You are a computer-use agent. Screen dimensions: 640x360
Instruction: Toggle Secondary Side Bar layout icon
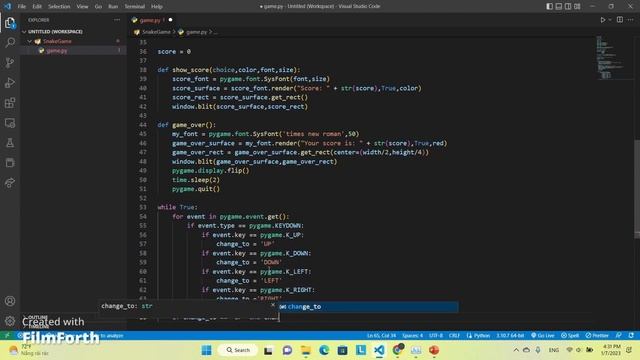(x=568, y=6)
